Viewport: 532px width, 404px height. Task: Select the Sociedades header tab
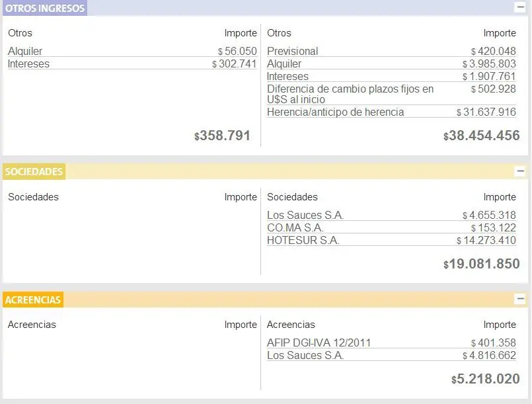(x=34, y=171)
